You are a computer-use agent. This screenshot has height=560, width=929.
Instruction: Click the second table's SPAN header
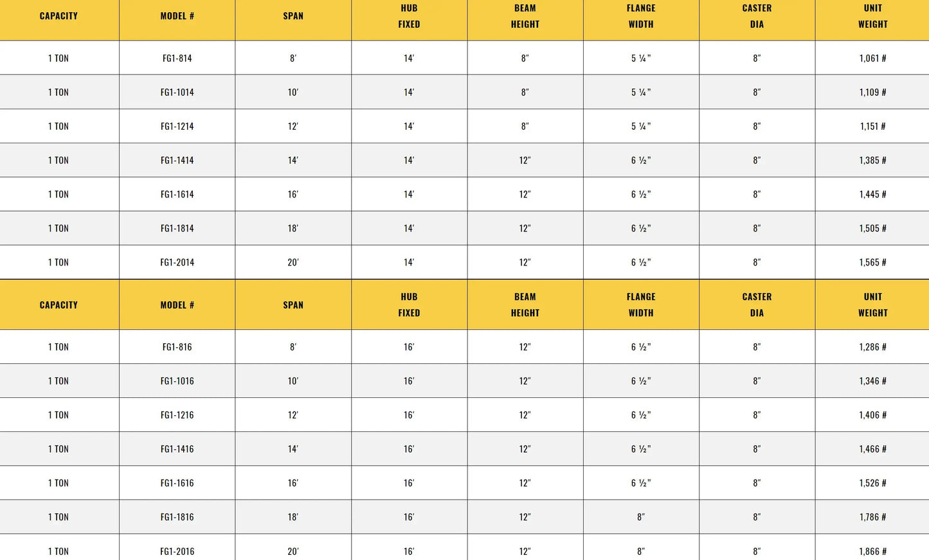[x=293, y=305]
